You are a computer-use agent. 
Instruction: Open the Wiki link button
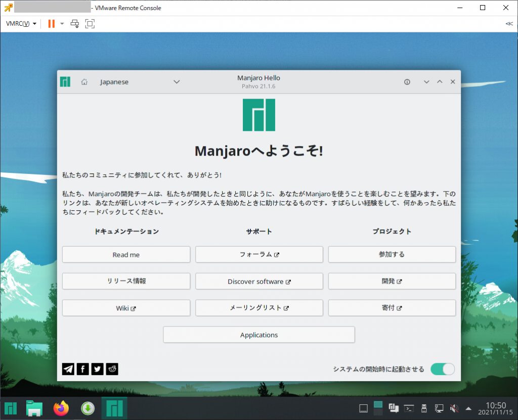pos(126,308)
